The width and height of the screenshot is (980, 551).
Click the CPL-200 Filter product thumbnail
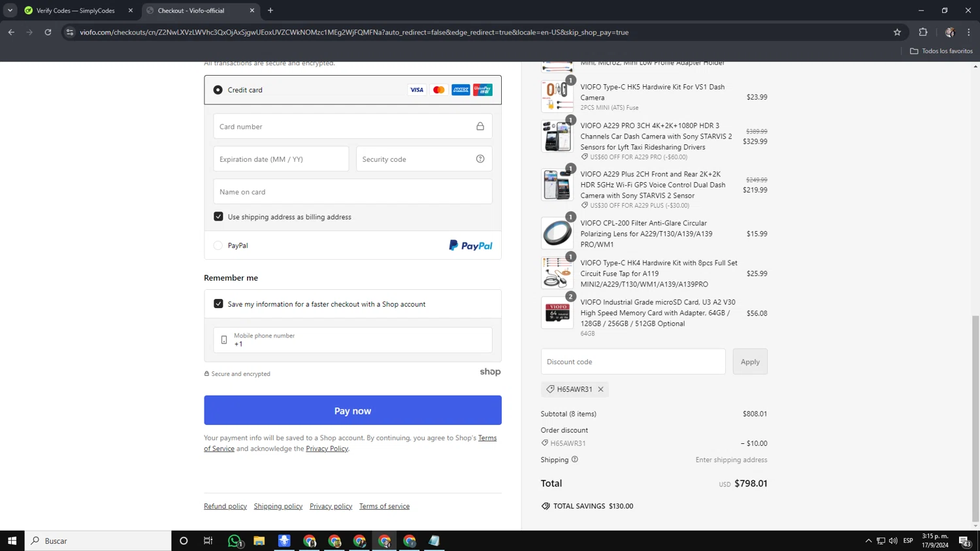[557, 233]
